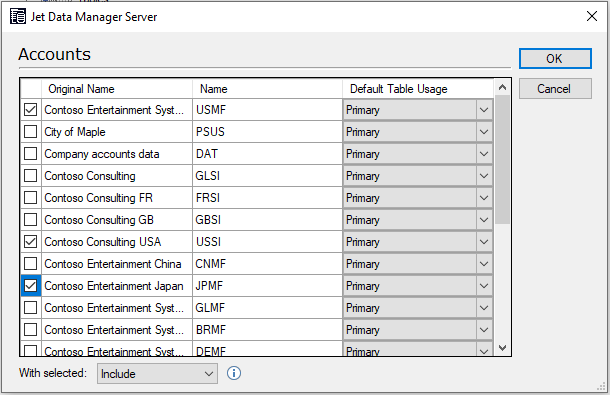The width and height of the screenshot is (610, 395).
Task: Select the DAT name cell
Action: (267, 154)
